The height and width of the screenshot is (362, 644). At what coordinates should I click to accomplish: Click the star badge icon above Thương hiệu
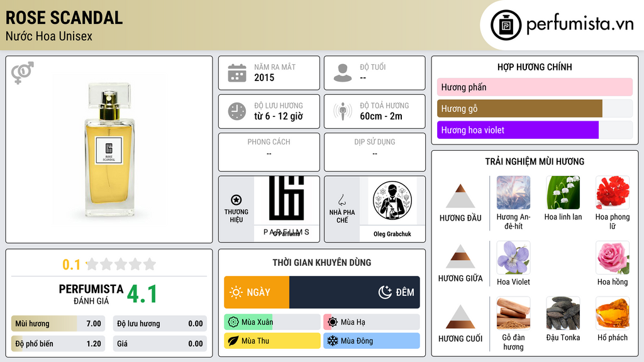[x=236, y=200]
